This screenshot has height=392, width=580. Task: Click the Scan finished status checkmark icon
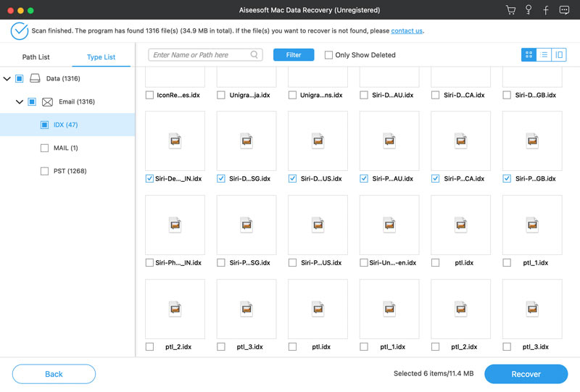pos(20,30)
